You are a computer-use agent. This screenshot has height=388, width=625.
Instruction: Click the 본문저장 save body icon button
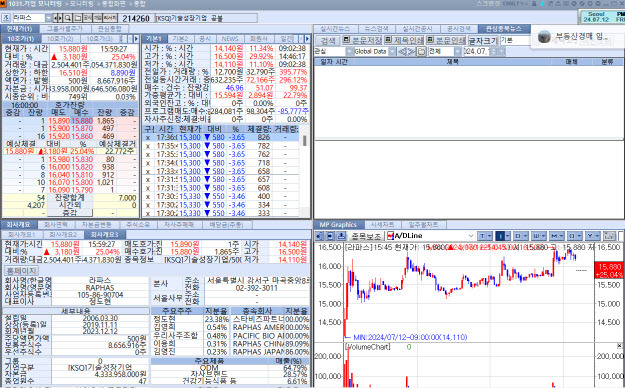coord(362,40)
